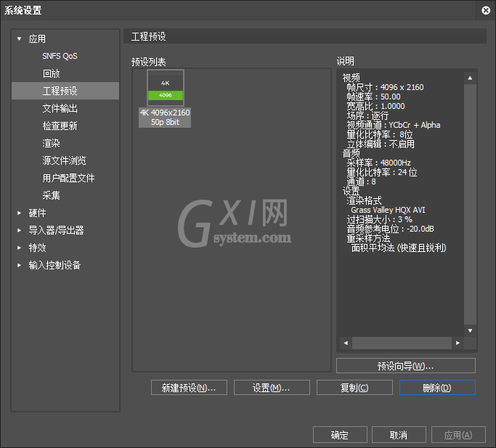This screenshot has width=496, height=448.
Task: Click description panel scroll up arrow
Action: coord(470,78)
